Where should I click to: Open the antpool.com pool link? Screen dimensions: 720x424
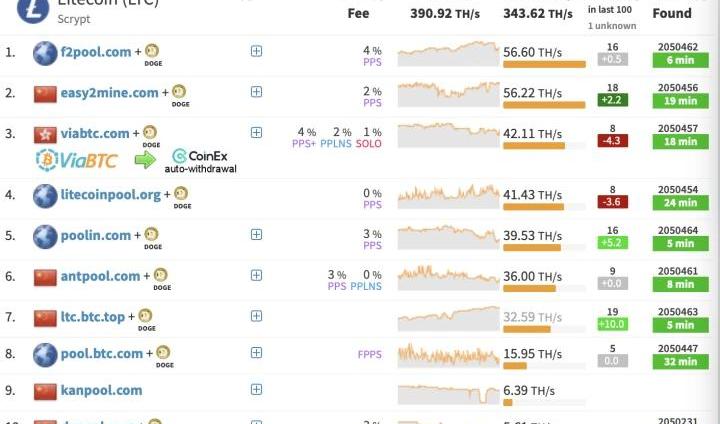100,276
